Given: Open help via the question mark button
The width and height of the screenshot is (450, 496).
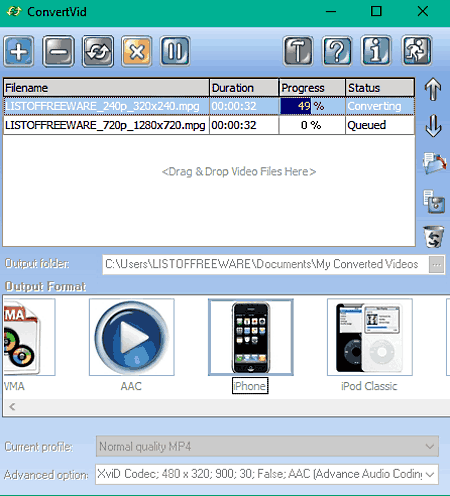Looking at the screenshot, I should click(x=337, y=51).
